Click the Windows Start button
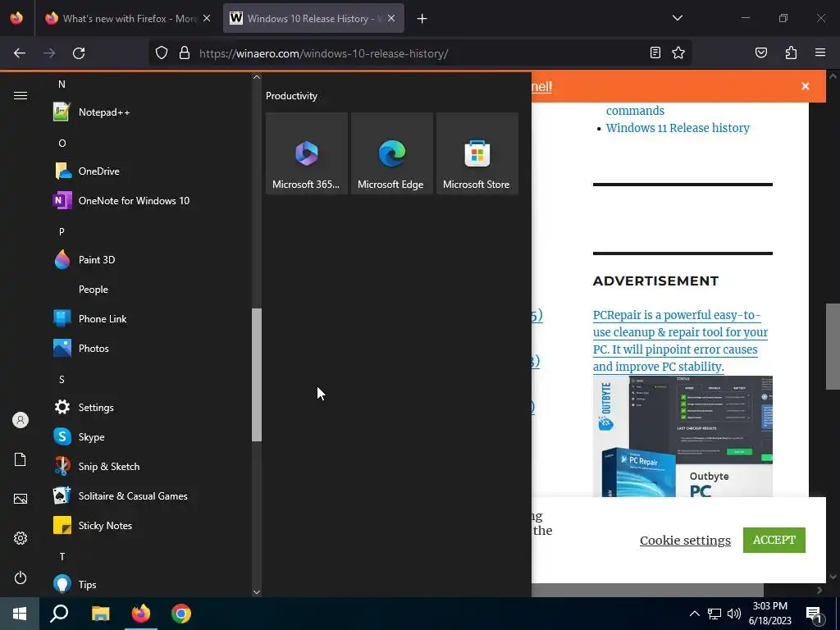Image resolution: width=840 pixels, height=630 pixels. [20, 614]
